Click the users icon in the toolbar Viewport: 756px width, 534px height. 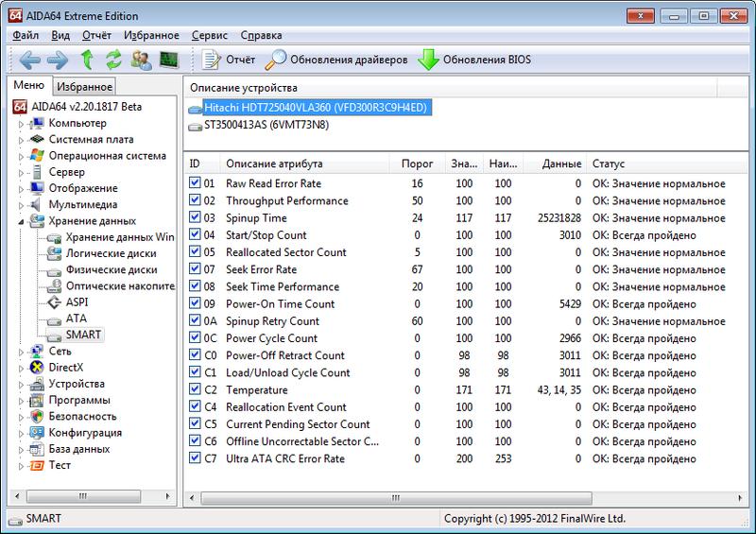[x=141, y=60]
